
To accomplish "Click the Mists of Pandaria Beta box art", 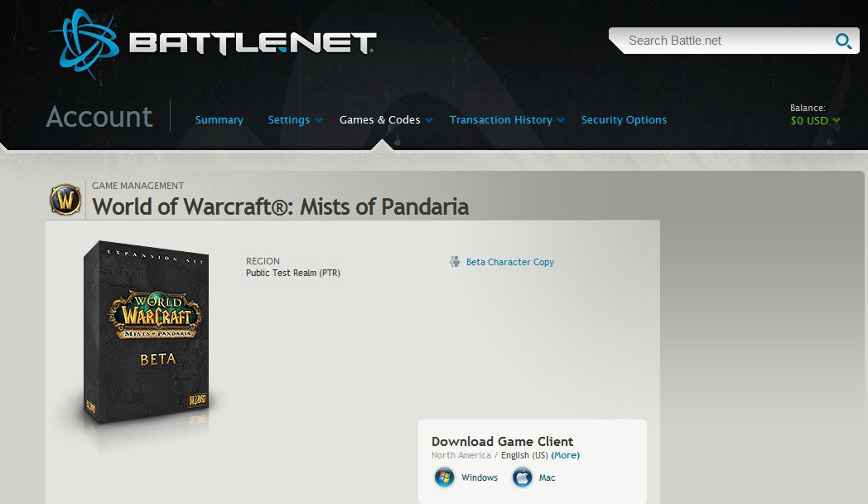I will [147, 333].
